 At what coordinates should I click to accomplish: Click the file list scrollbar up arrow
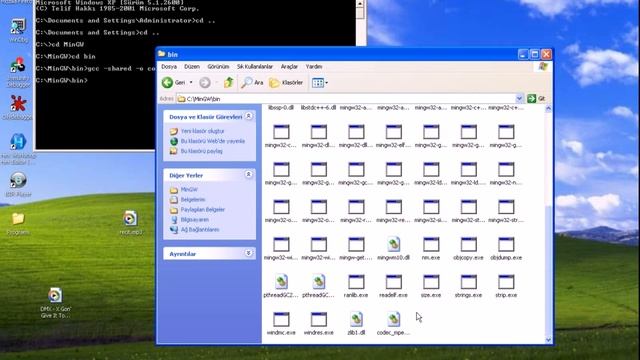(548, 109)
